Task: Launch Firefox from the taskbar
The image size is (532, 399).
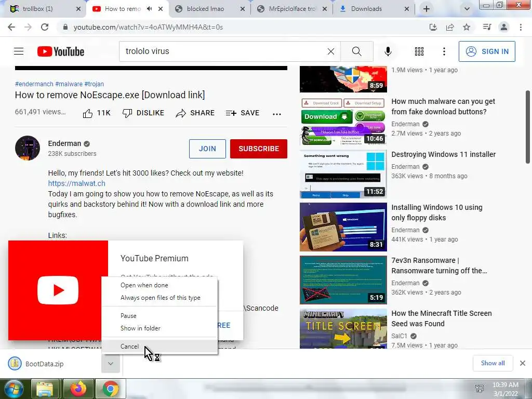Action: coord(78,389)
